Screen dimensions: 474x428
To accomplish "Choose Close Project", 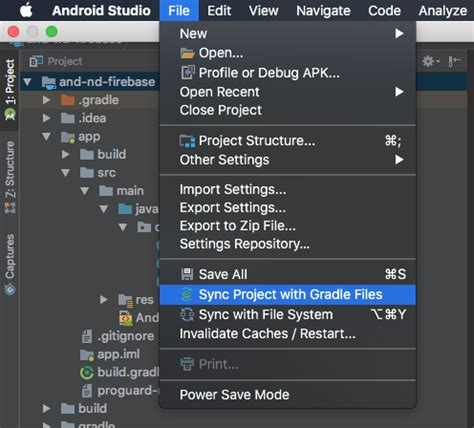I will pos(288,110).
